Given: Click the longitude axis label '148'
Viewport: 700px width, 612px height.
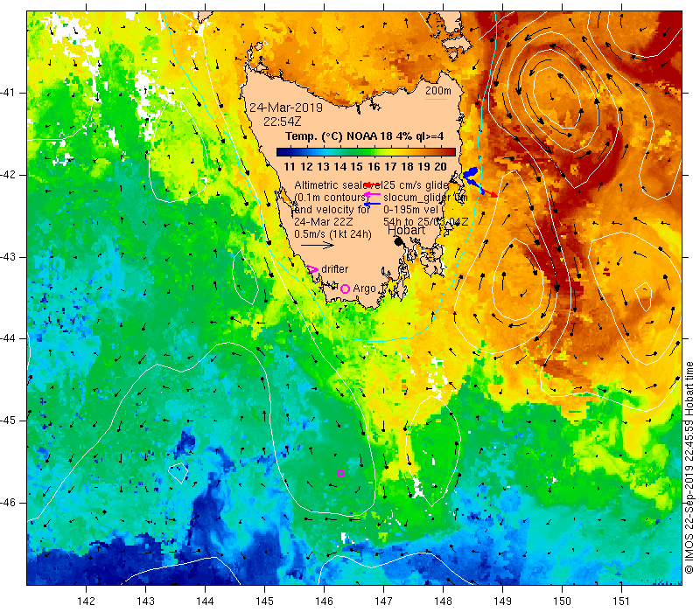Looking at the screenshot, I should point(444,602).
